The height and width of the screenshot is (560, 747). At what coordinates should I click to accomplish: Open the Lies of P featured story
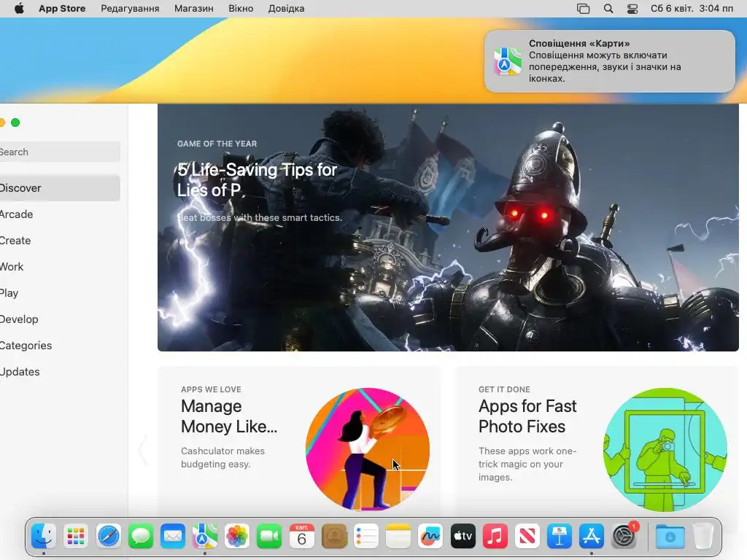tap(448, 227)
